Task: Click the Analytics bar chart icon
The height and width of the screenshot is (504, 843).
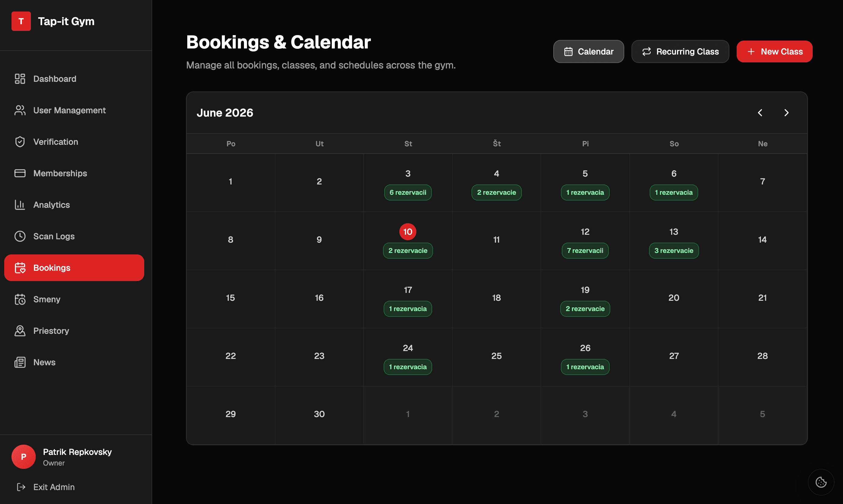Action: coord(20,205)
